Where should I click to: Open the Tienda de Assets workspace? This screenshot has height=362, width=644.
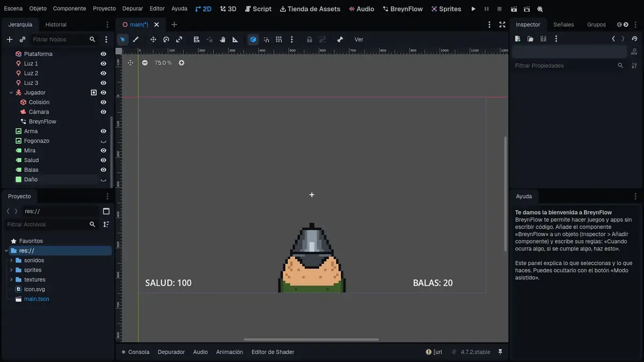[310, 9]
